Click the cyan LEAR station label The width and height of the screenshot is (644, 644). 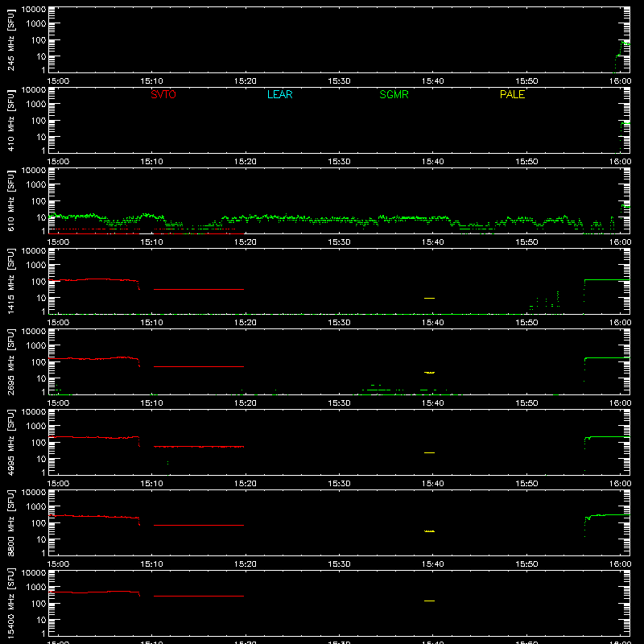[279, 94]
